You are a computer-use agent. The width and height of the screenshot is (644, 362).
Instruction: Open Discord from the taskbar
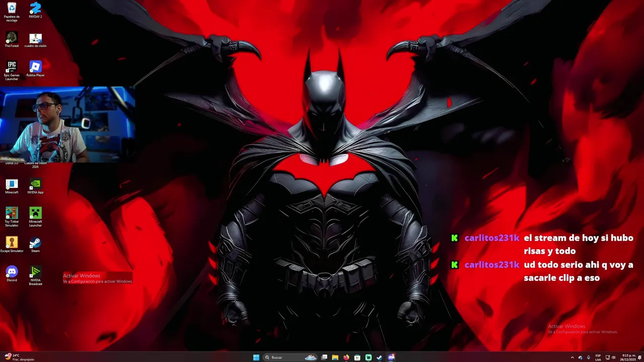pyautogui.click(x=391, y=357)
